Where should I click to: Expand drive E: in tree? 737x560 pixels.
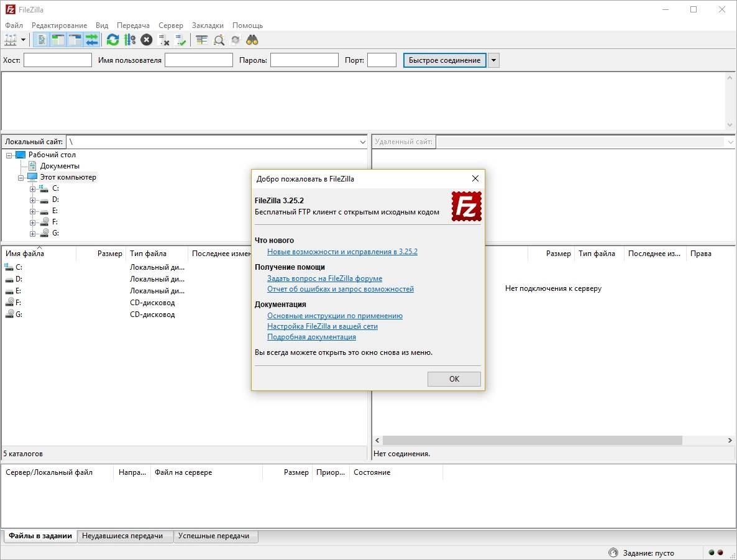tap(32, 211)
